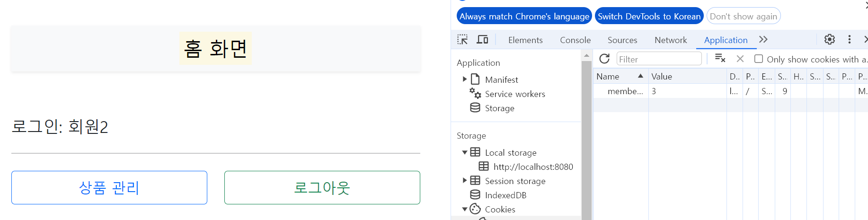
Task: Expand the Session storage tree node
Action: pyautogui.click(x=465, y=181)
